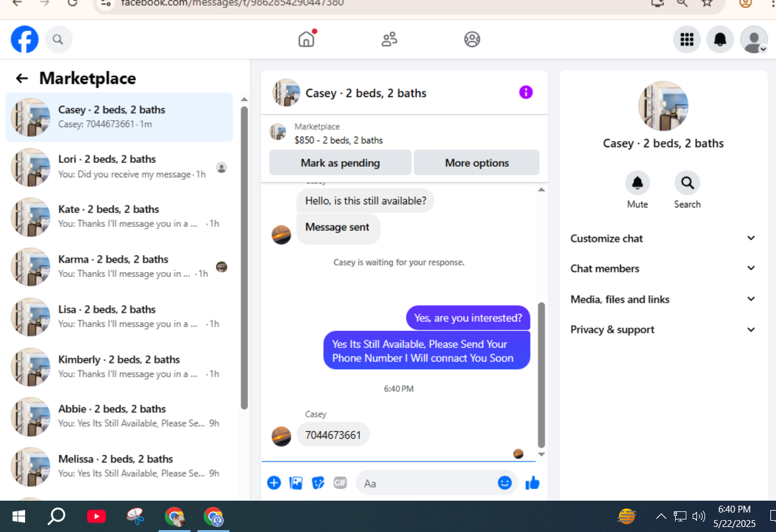
Task: Click the message input field Aa
Action: point(437,482)
